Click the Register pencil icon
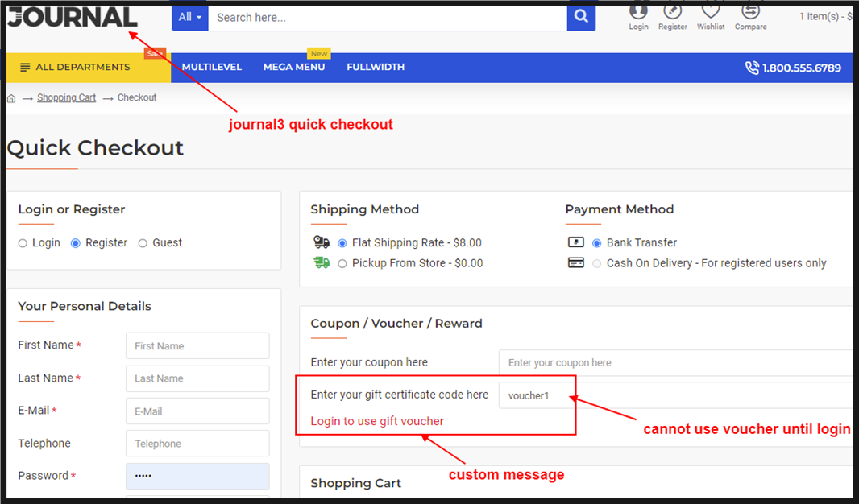 [x=672, y=11]
